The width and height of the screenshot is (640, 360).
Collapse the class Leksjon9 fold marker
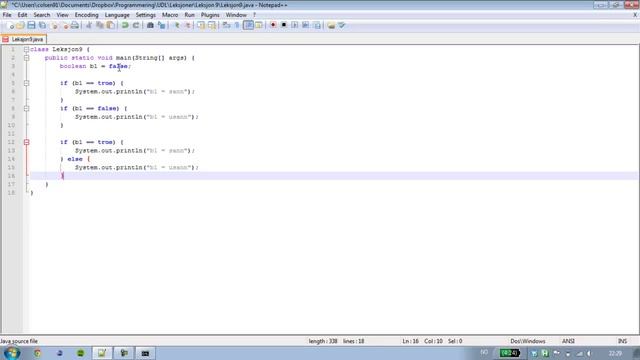(27, 49)
